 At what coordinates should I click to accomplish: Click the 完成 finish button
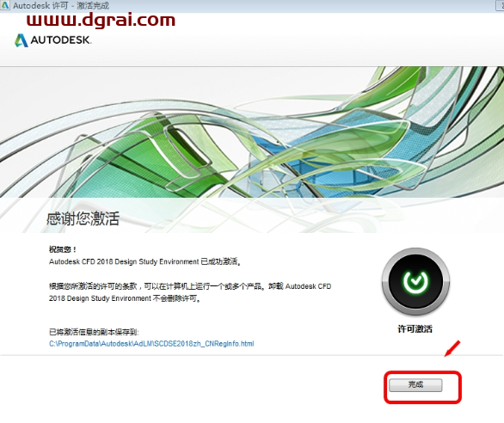click(415, 385)
